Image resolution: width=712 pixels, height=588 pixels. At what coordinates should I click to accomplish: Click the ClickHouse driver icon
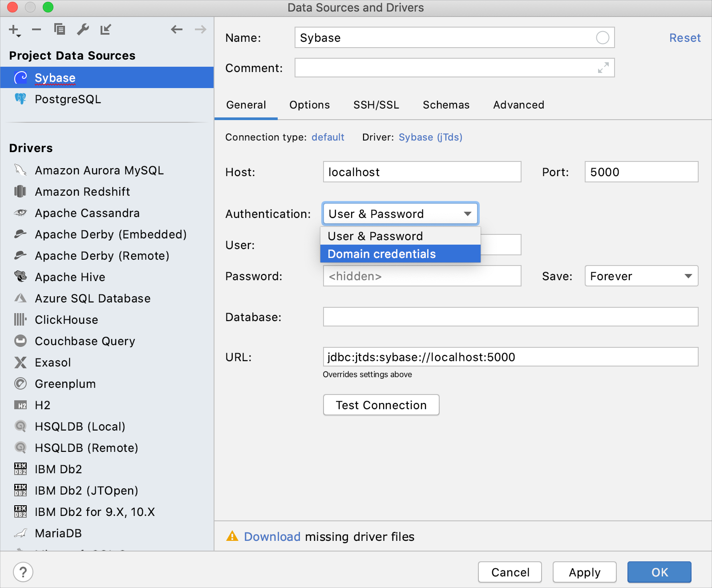point(20,319)
